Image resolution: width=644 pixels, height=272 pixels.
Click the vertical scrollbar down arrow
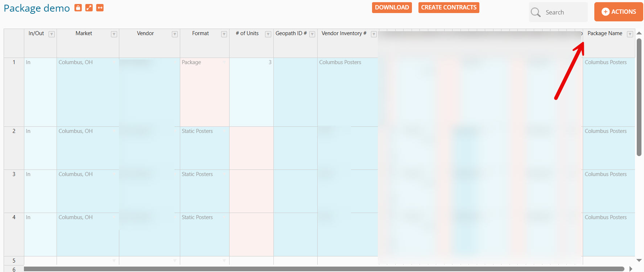pos(639,260)
